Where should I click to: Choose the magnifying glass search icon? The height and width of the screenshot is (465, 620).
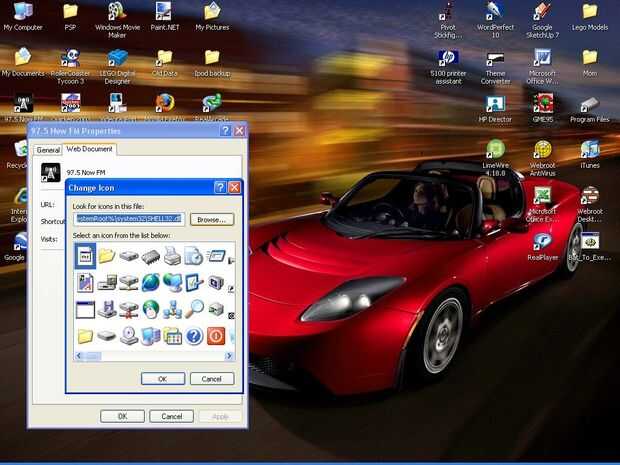tap(194, 309)
